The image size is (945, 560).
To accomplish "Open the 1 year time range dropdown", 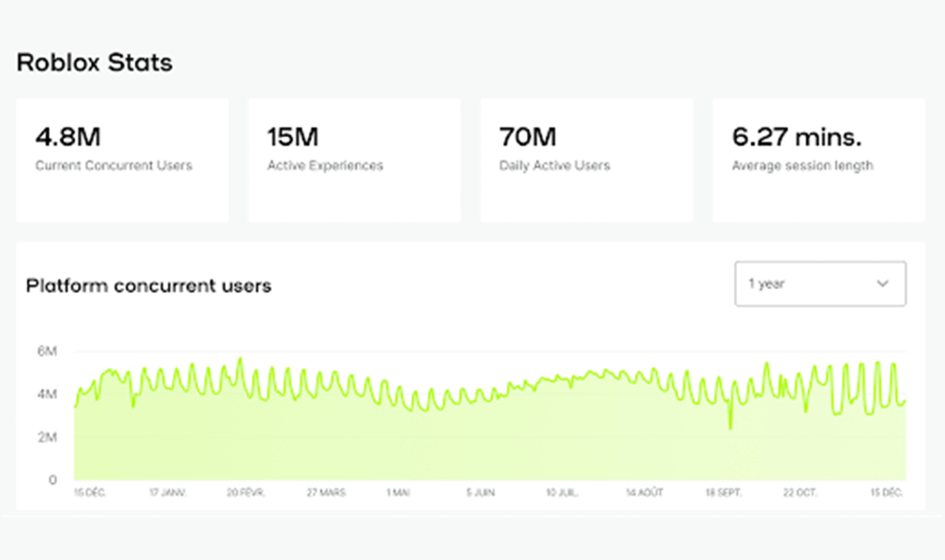I will pyautogui.click(x=820, y=284).
